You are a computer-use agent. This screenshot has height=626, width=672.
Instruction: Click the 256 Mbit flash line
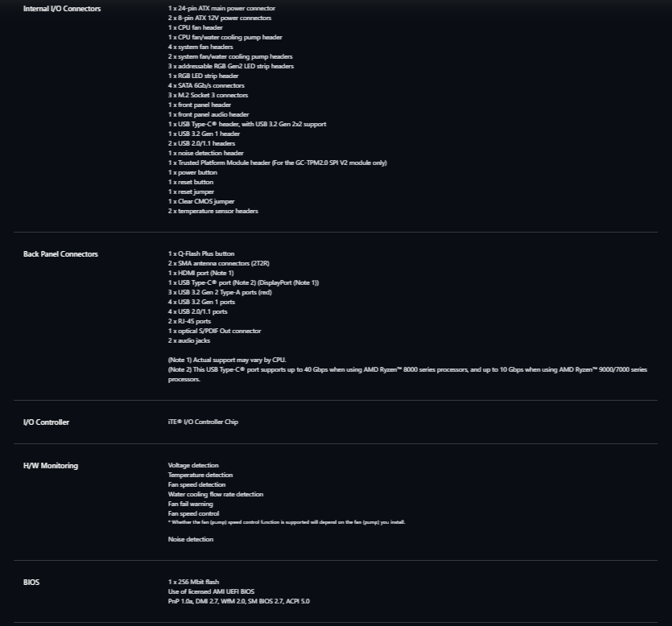pyautogui.click(x=193, y=582)
